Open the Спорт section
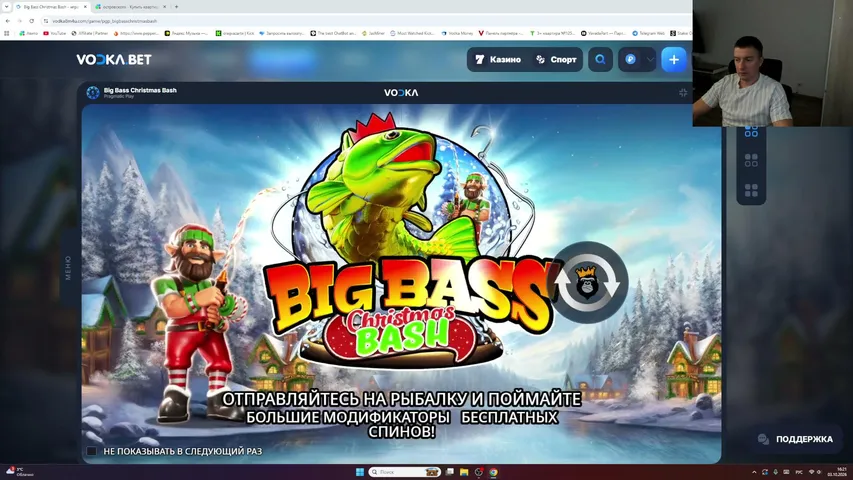853x480 pixels. [556, 59]
